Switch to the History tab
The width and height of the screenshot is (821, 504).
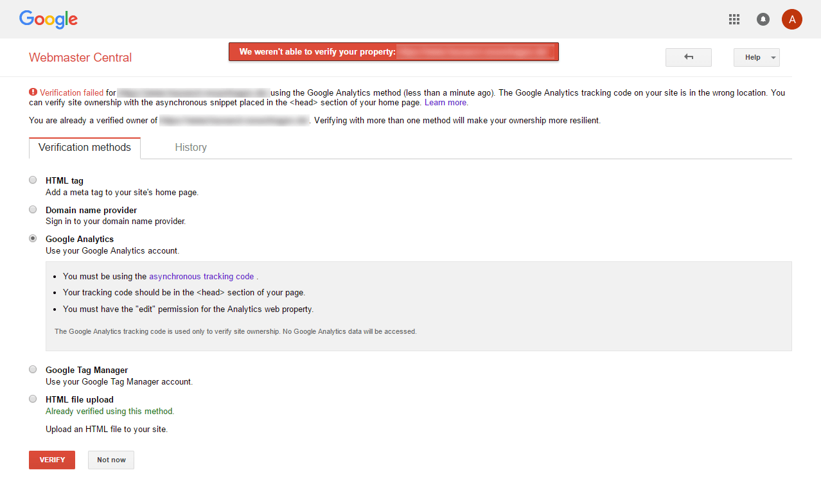191,148
